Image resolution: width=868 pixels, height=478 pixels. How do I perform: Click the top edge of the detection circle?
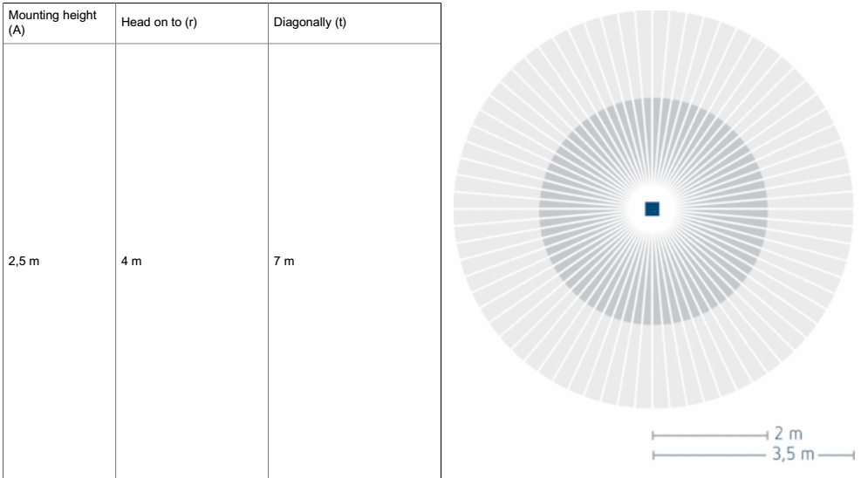(653, 11)
